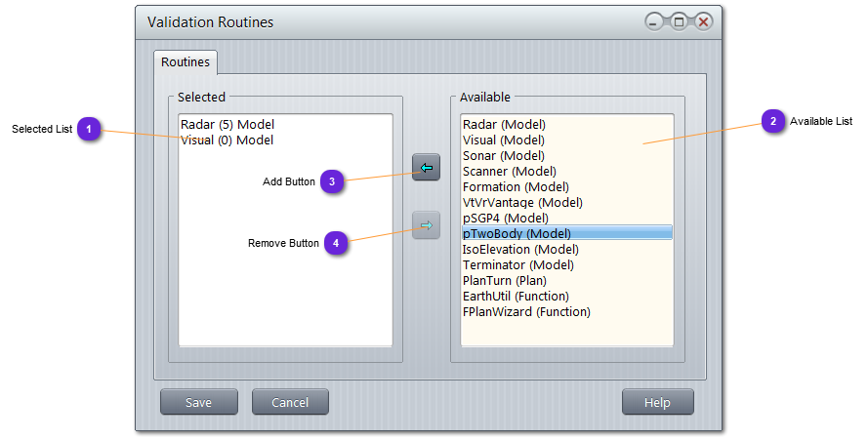Select Formation (Model) entry

[515, 187]
